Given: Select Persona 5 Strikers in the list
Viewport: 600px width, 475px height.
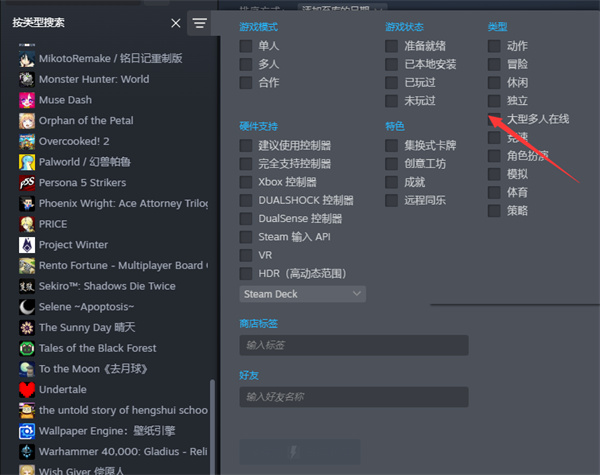Looking at the screenshot, I should [x=83, y=183].
